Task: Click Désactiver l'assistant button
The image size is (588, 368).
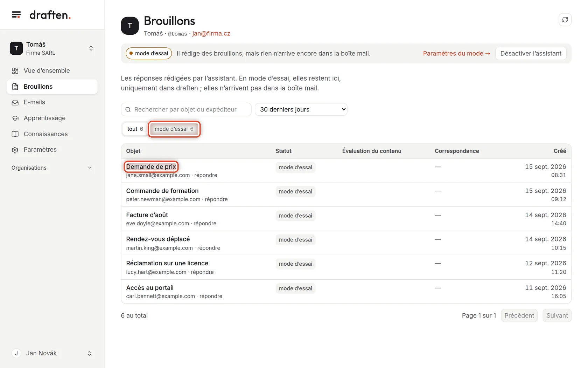Action: click(x=531, y=53)
